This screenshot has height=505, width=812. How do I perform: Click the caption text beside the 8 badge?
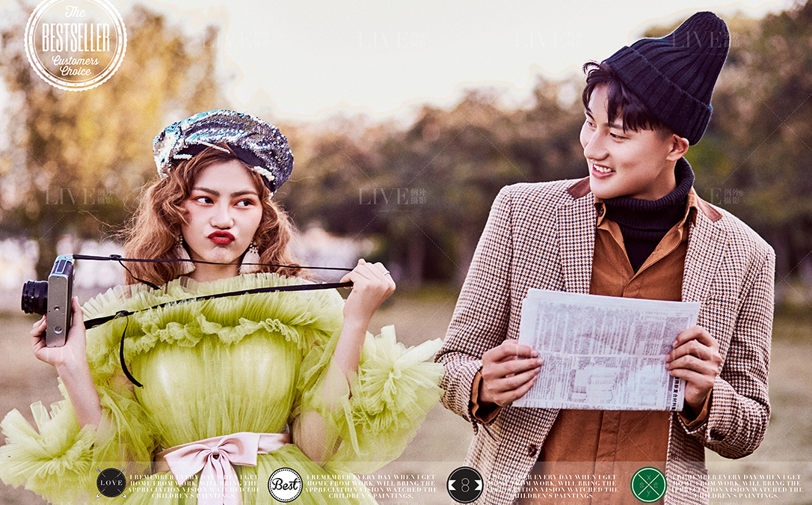[553, 485]
